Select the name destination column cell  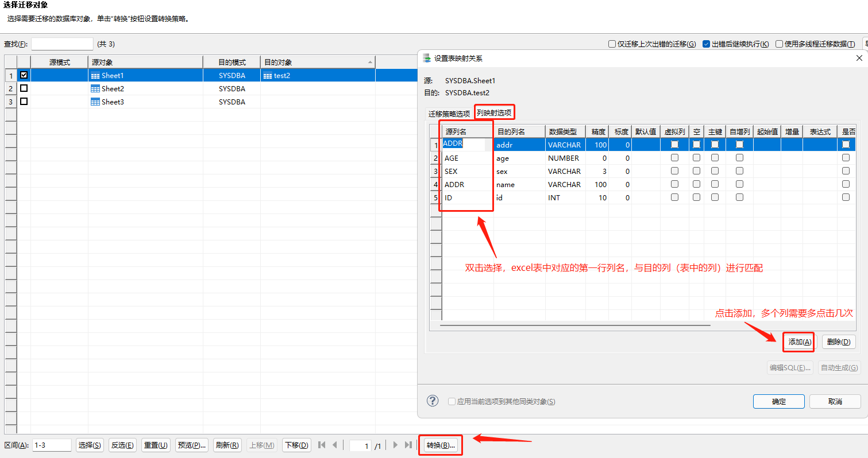[519, 184]
